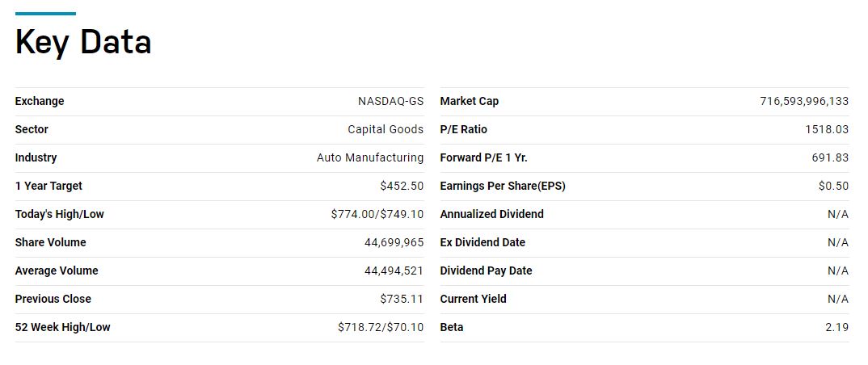Click the P/E Ratio value 1518.03
The height and width of the screenshot is (365, 868).
[827, 130]
